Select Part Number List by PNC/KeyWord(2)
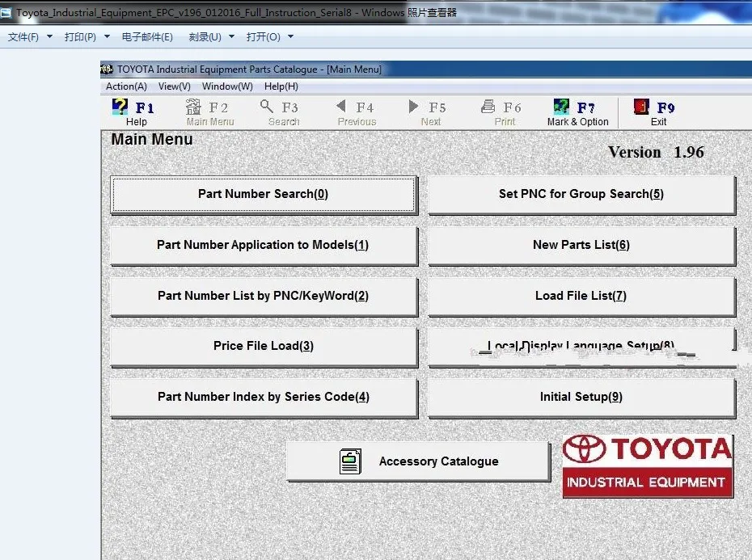This screenshot has width=752, height=560. [264, 297]
